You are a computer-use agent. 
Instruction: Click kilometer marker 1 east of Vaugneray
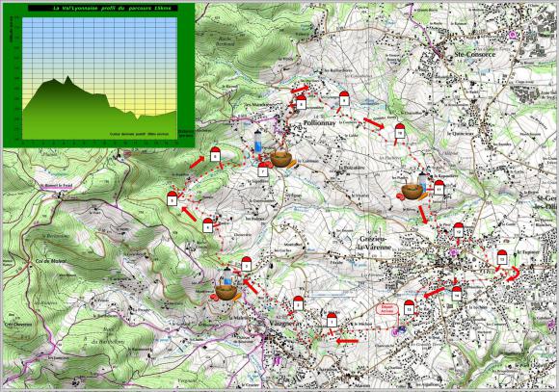pyautogui.click(x=332, y=321)
